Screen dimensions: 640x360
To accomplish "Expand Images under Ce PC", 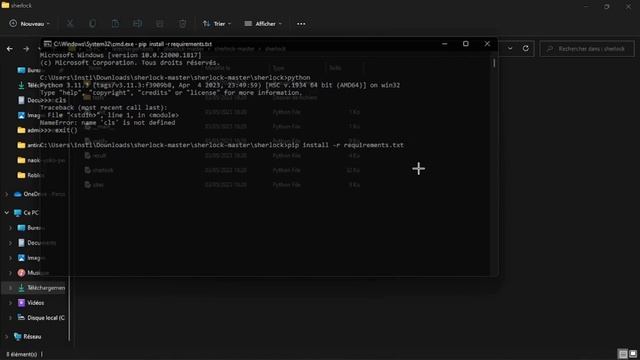I will [11, 258].
